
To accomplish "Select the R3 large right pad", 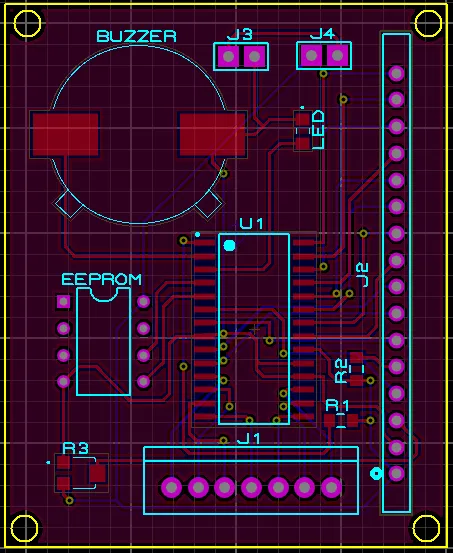I will point(98,474).
